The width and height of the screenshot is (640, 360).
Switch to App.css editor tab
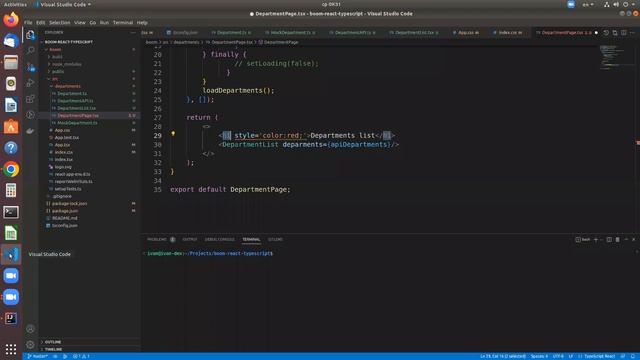pyautogui.click(x=466, y=33)
